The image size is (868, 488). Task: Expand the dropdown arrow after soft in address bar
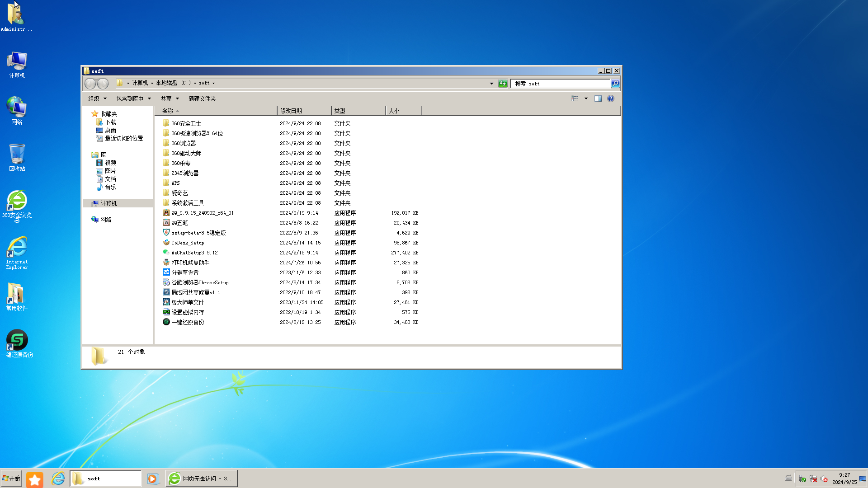pyautogui.click(x=213, y=83)
